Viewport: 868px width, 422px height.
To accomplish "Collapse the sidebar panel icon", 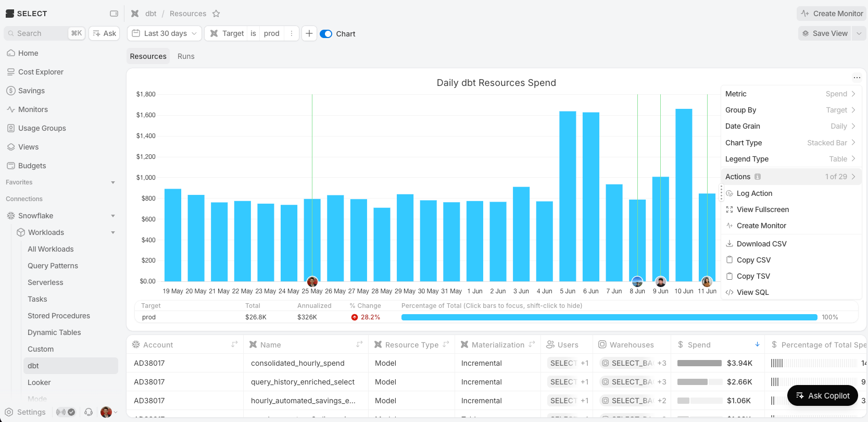I will 114,14.
